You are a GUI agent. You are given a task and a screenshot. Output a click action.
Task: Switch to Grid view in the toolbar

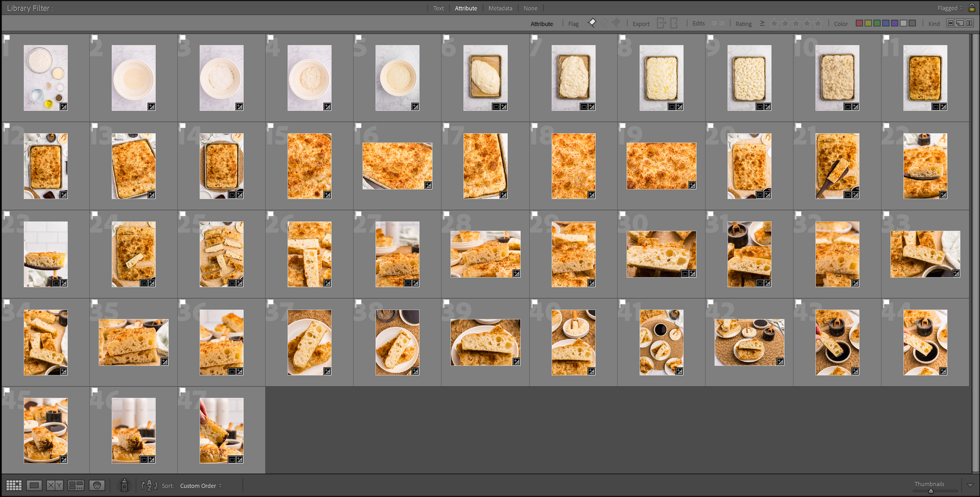[x=14, y=485]
